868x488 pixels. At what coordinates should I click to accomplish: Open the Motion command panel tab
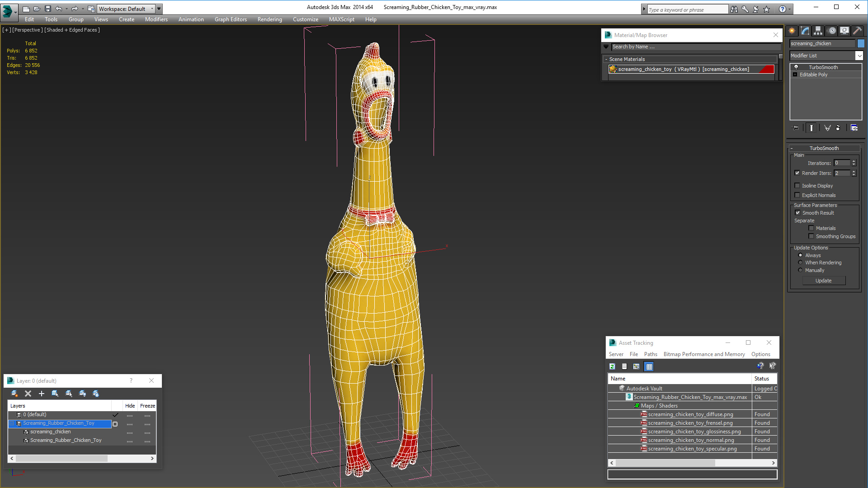point(831,31)
